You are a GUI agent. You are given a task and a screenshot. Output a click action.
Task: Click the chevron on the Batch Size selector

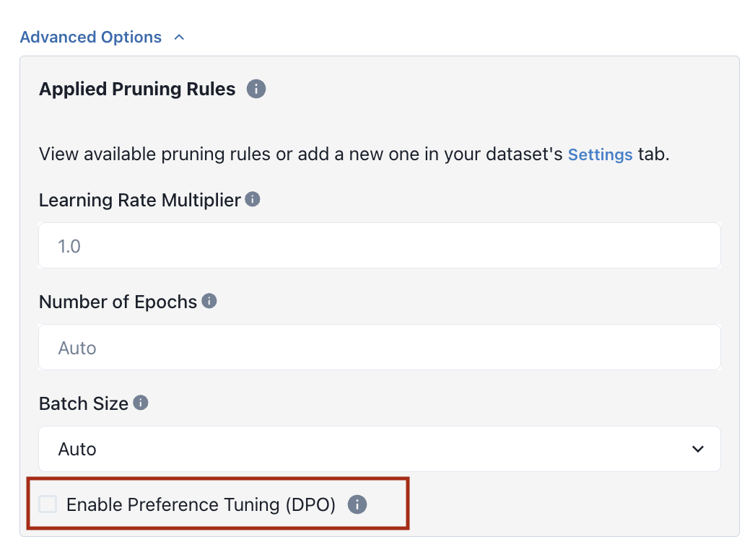pos(698,449)
